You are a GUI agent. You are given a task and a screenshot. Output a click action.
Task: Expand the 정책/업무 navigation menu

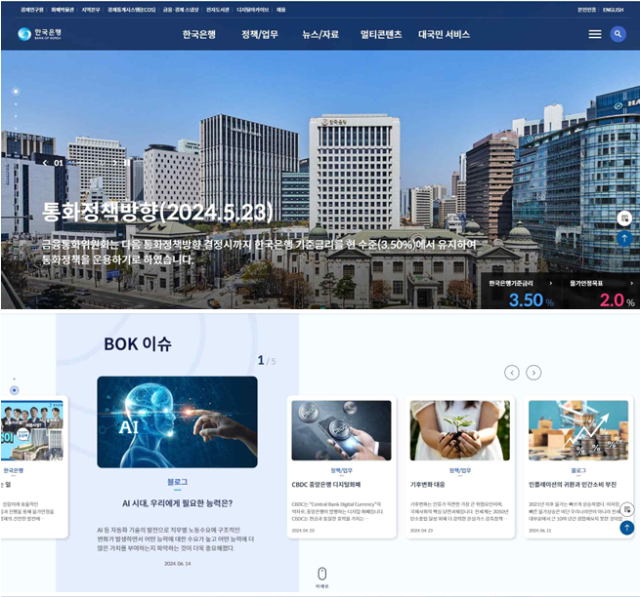[260, 34]
